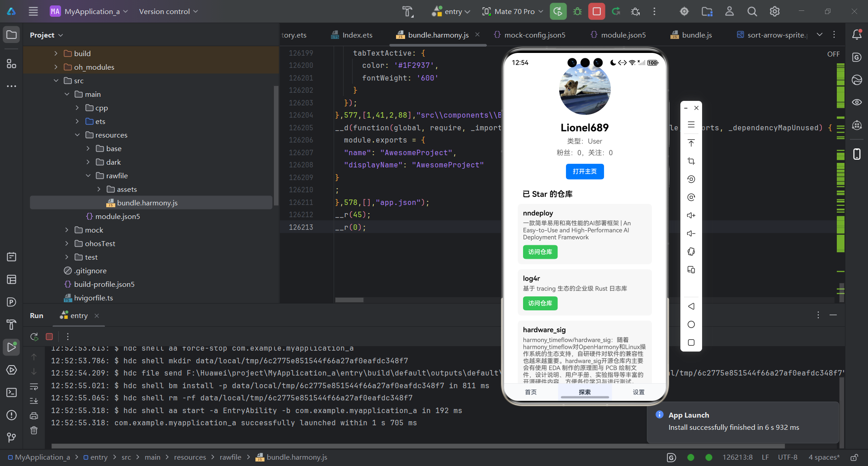Viewport: 868px width, 466px height.
Task: Rotate the emulator counterclockwise
Action: (691, 179)
